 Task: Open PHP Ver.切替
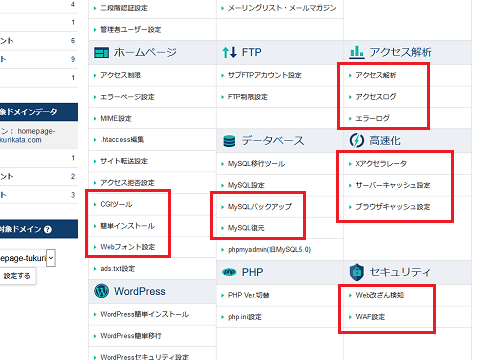point(249,295)
